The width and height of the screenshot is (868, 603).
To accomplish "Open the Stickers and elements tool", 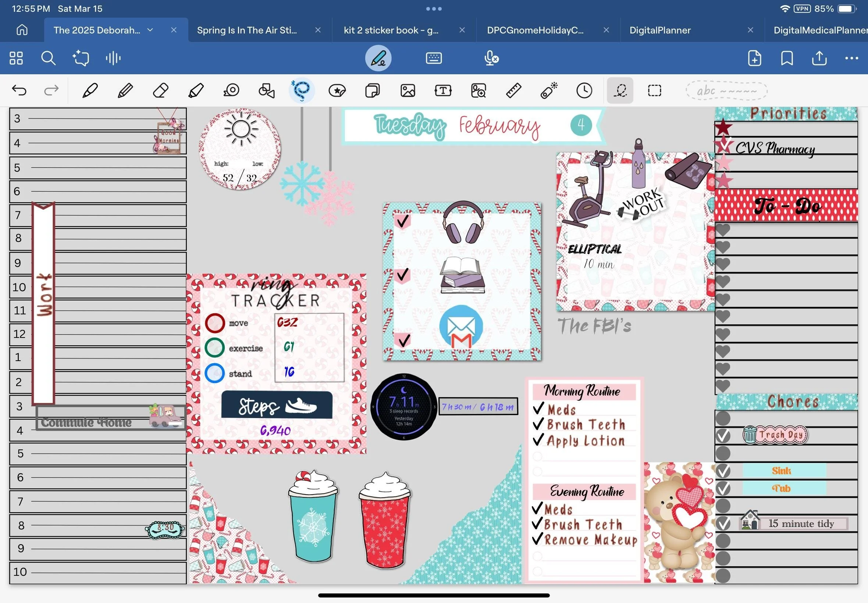I will click(x=337, y=90).
